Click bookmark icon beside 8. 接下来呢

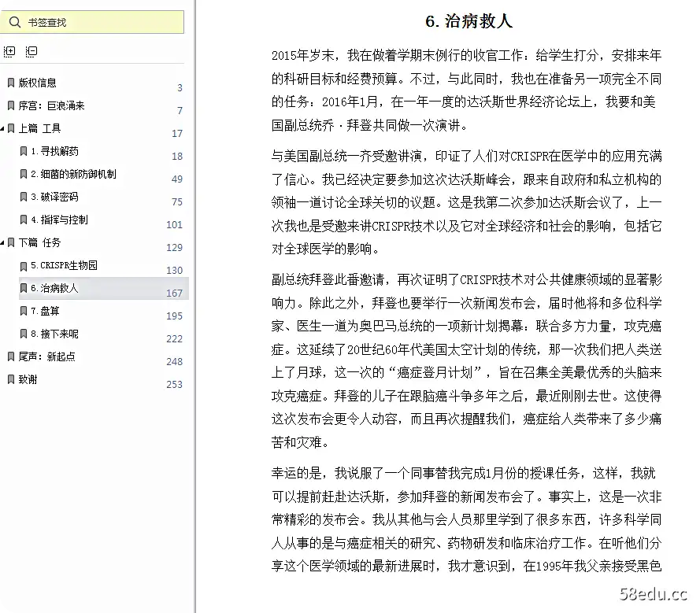pos(24,334)
